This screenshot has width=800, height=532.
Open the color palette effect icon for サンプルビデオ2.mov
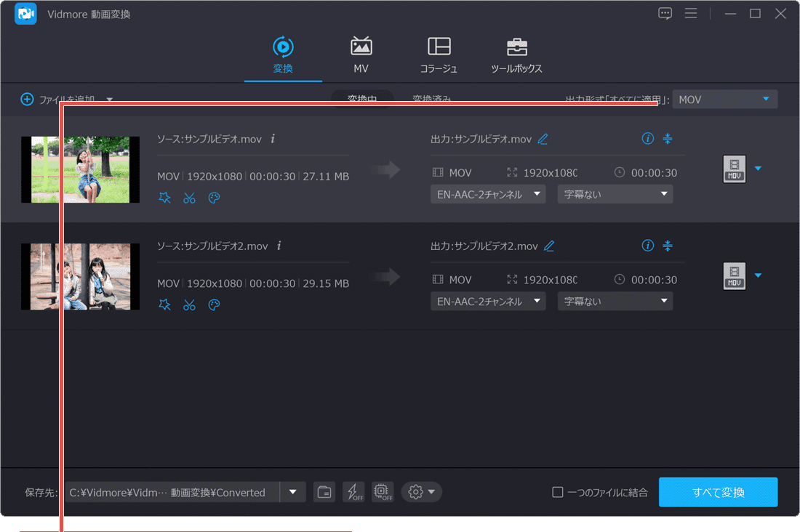click(214, 305)
